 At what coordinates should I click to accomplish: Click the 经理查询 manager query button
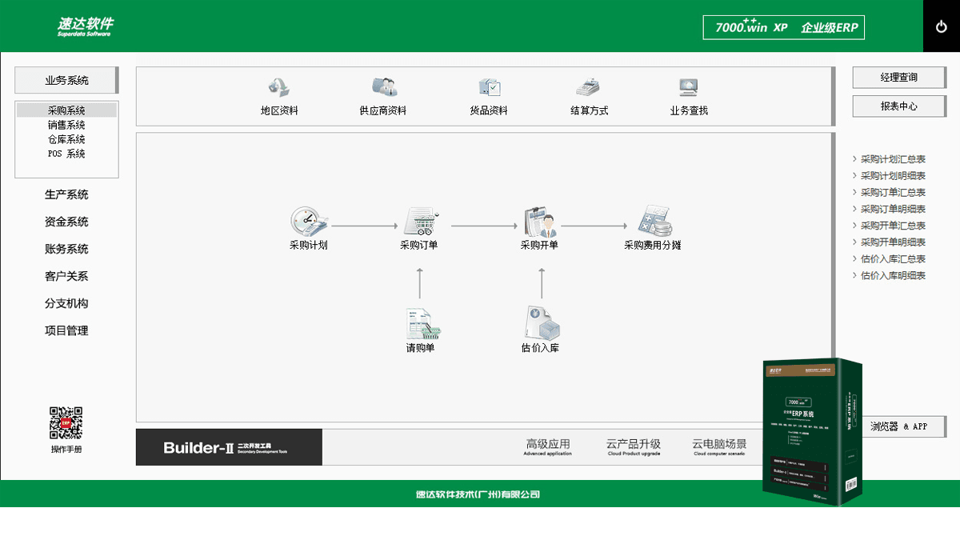898,78
